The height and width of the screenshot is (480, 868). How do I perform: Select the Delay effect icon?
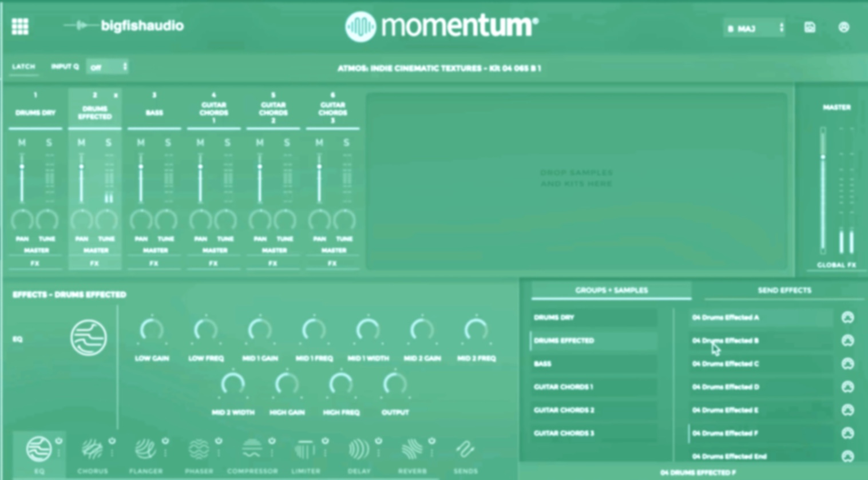click(x=359, y=450)
